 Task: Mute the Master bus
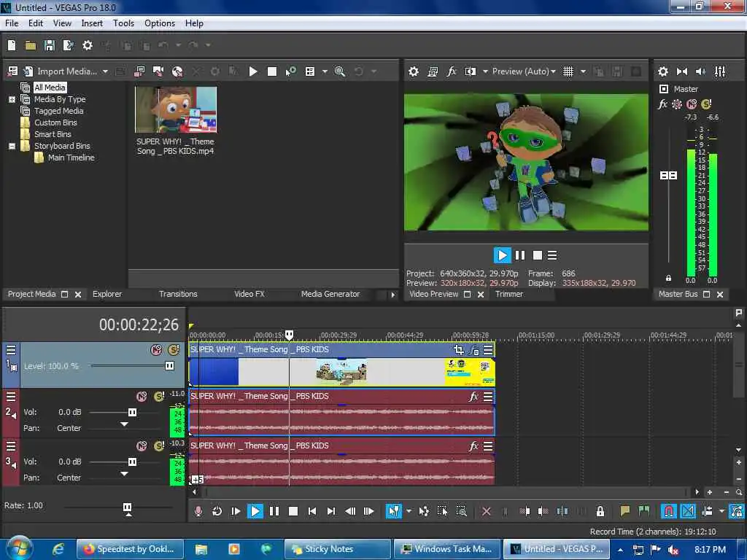[x=692, y=104]
